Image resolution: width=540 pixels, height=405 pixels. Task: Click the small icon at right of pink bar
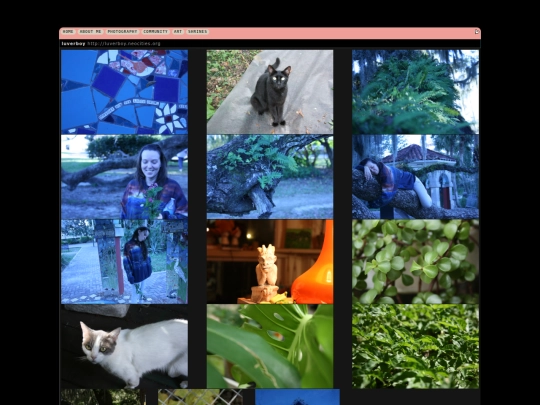[x=477, y=32]
